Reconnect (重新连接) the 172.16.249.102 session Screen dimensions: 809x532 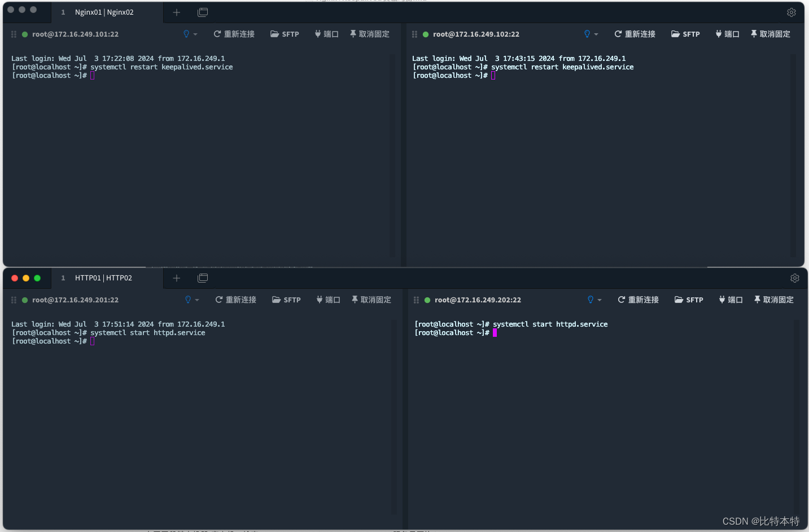click(635, 34)
